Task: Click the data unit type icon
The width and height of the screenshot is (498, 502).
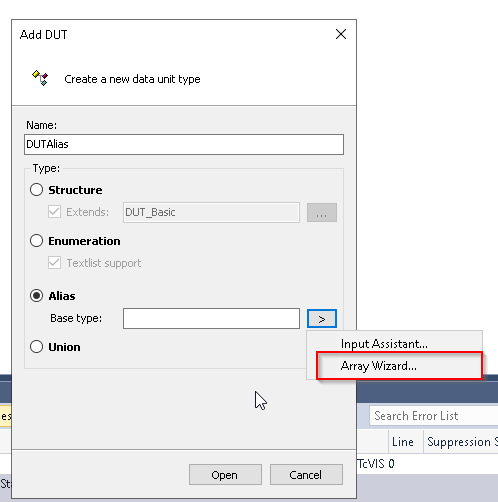Action: click(40, 78)
